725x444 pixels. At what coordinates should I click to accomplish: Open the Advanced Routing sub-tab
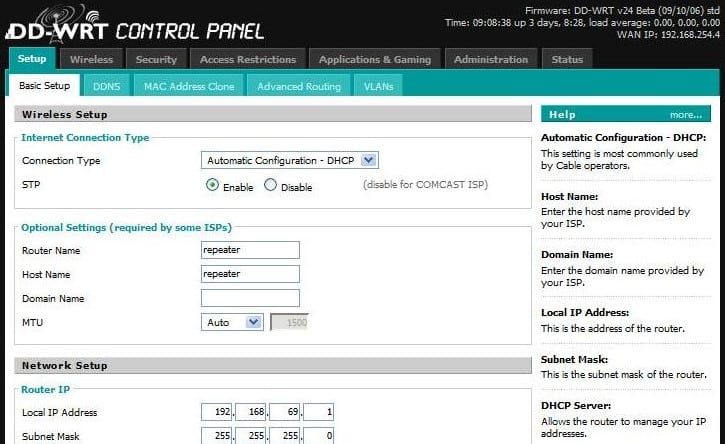coord(299,86)
